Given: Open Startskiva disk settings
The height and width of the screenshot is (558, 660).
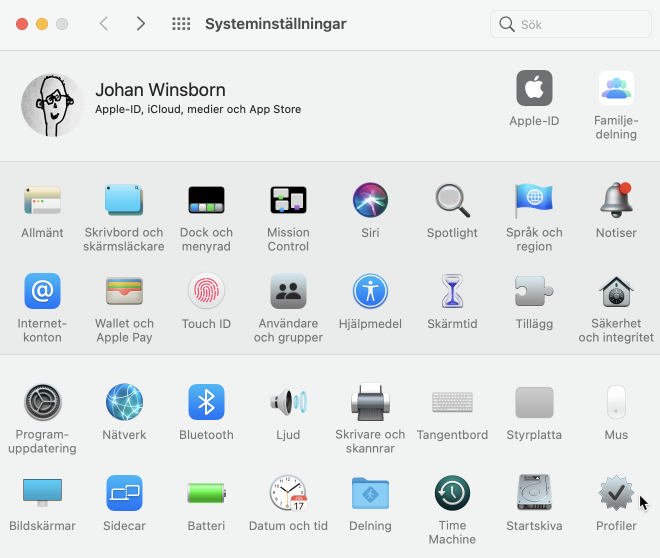Looking at the screenshot, I should (534, 492).
